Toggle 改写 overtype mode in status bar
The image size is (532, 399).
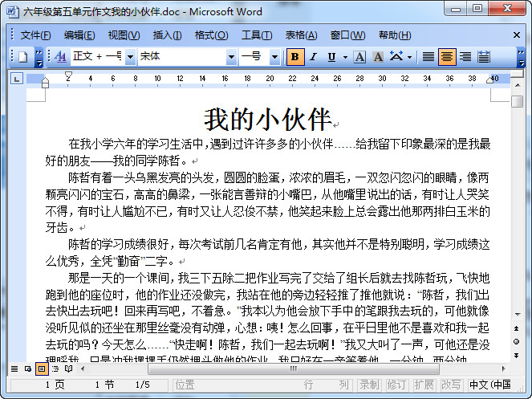tap(451, 385)
